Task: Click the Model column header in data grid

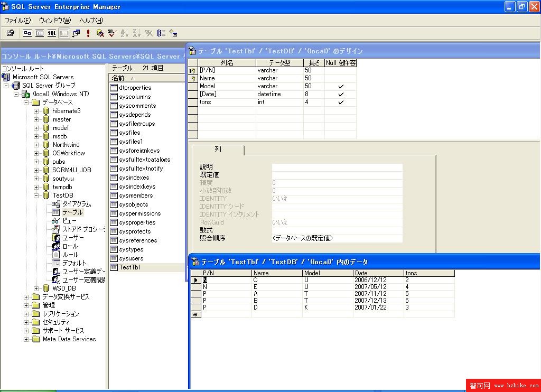Action: (x=328, y=273)
